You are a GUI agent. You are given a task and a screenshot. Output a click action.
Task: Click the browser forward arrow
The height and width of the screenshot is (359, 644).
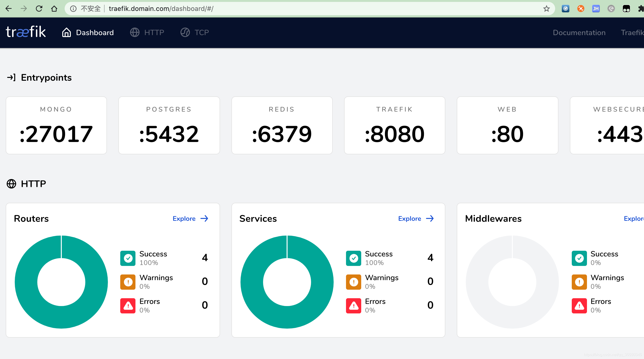[x=24, y=9]
